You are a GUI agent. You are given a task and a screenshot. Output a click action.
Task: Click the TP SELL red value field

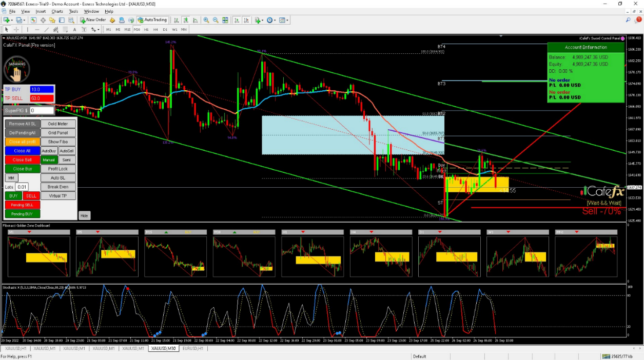click(42, 98)
